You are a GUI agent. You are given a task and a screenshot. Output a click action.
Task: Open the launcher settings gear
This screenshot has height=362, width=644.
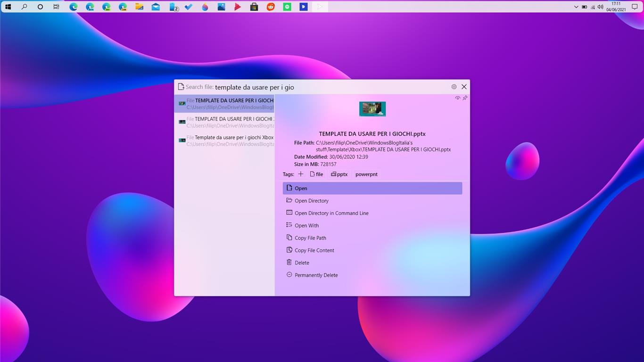[x=454, y=87]
